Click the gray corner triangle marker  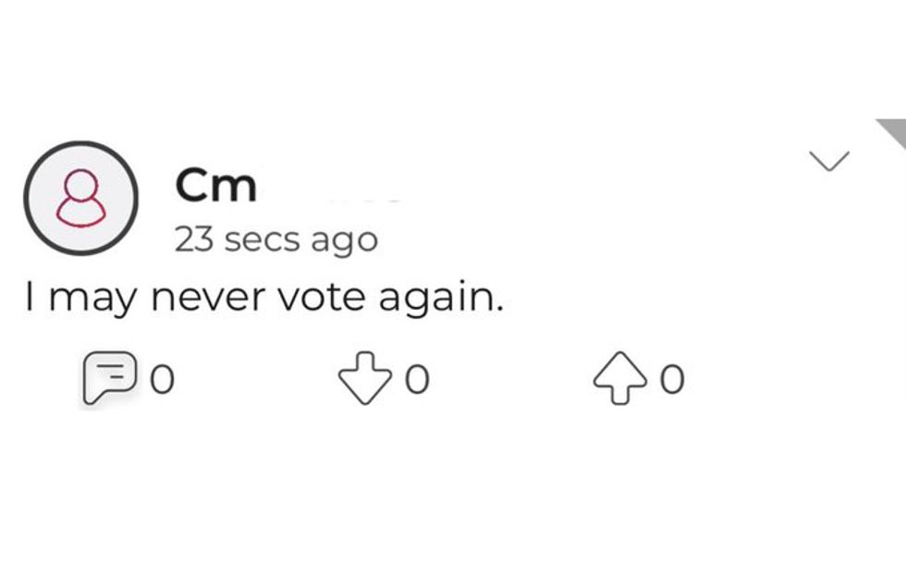pyautogui.click(x=893, y=133)
